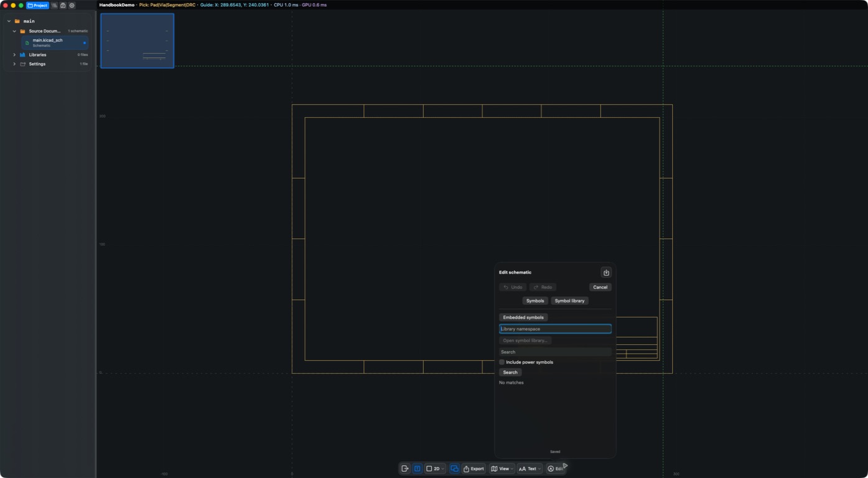Expand the Libraries tree node

[x=14, y=55]
